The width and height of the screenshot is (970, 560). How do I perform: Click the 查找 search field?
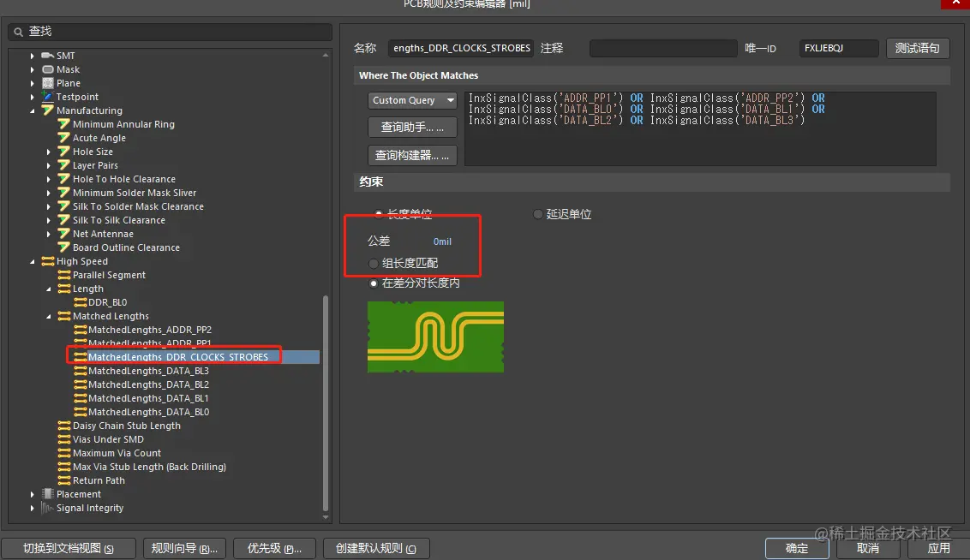[171, 32]
